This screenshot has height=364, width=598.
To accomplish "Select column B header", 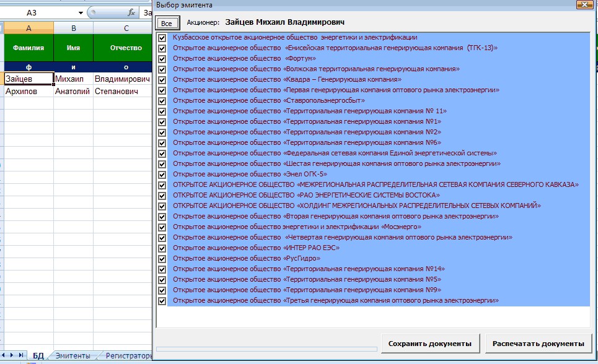I will coord(73,28).
